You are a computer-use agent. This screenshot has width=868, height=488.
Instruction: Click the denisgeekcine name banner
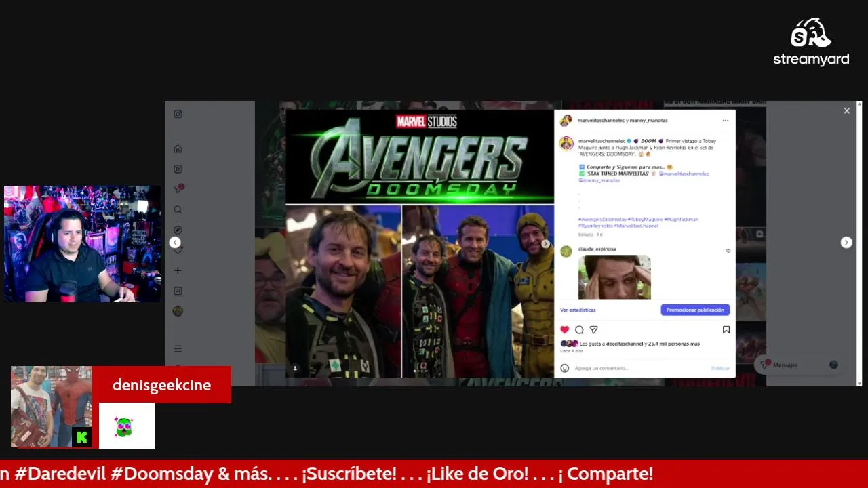point(161,385)
